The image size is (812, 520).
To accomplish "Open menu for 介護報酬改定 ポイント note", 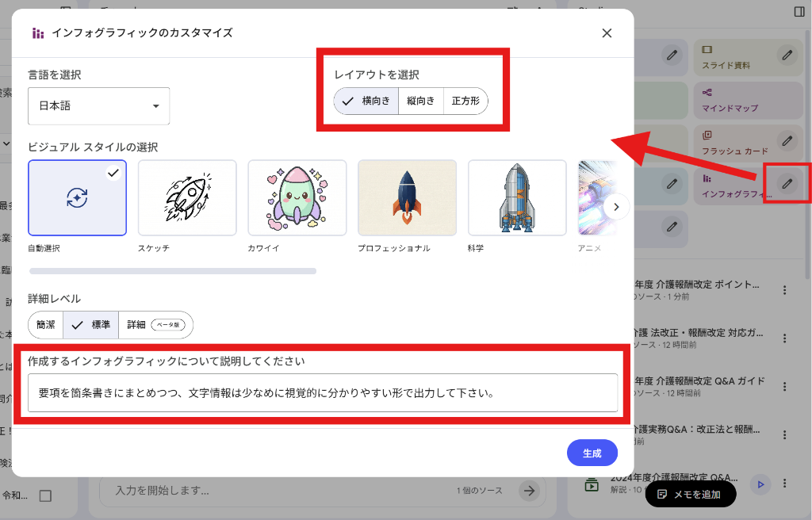I will point(784,290).
